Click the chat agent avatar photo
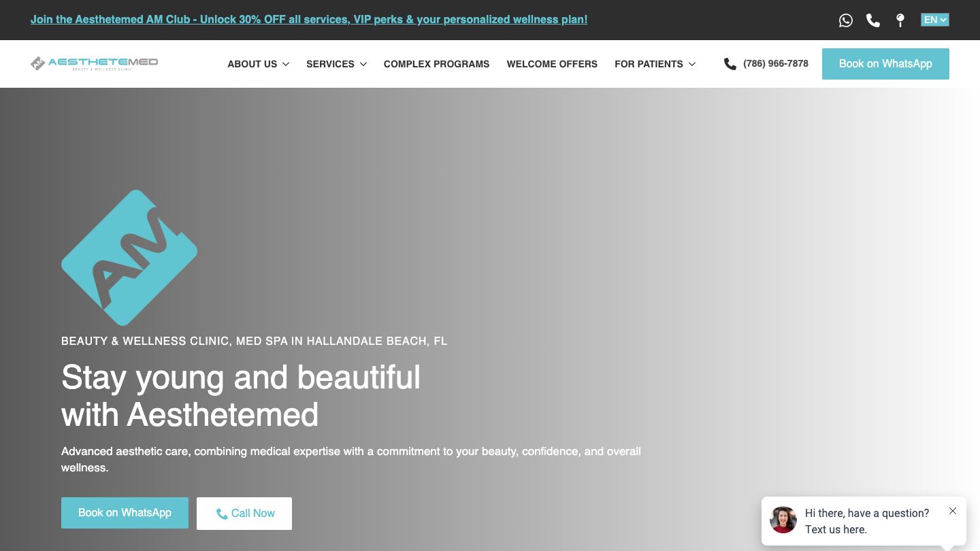Viewport: 980px width, 551px height. click(783, 520)
